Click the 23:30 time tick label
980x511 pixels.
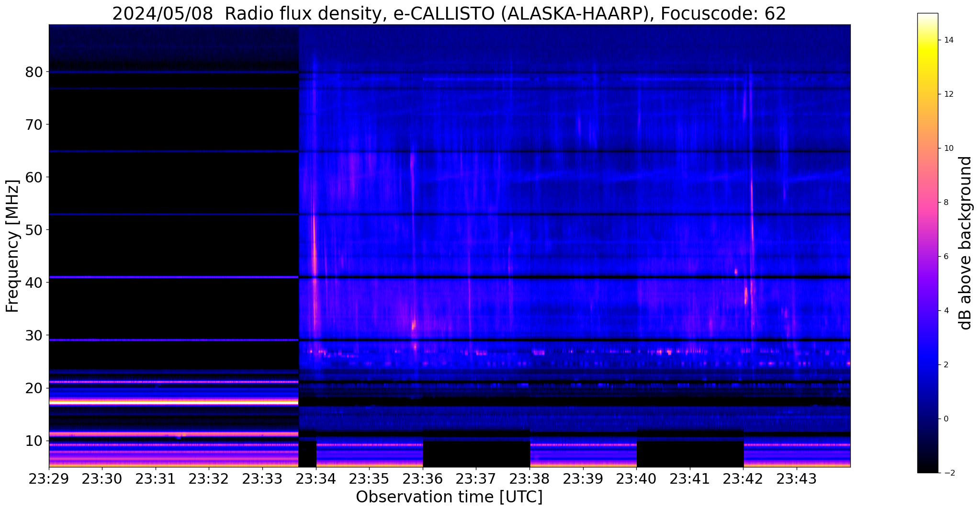point(102,479)
